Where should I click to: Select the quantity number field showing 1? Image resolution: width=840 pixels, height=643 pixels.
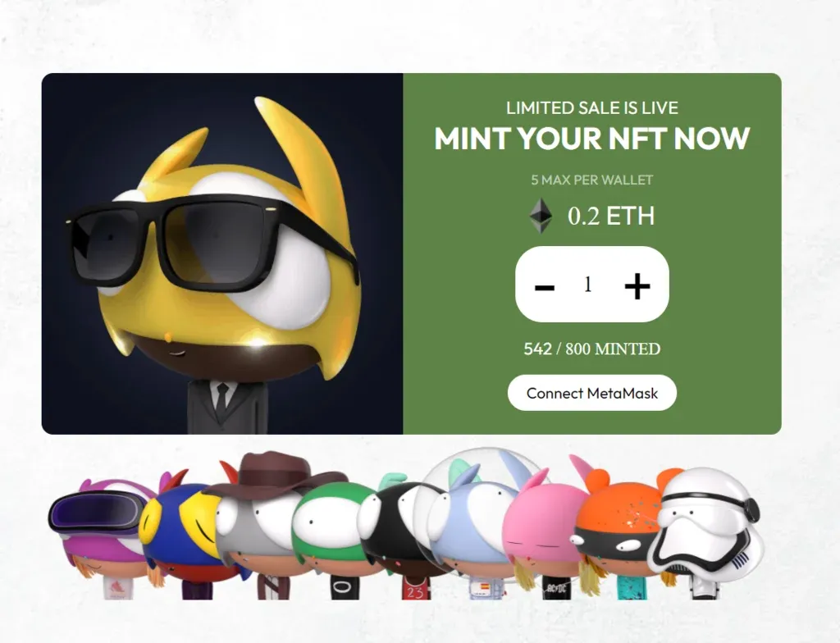[x=588, y=284]
